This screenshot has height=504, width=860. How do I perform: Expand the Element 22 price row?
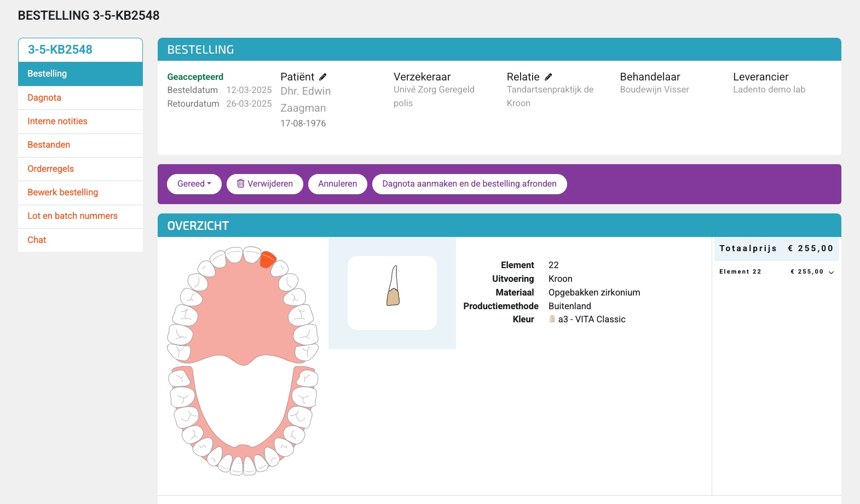[x=830, y=272]
